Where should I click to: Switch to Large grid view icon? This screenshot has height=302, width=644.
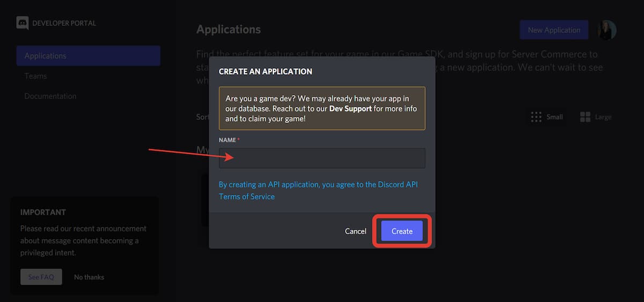[x=585, y=117]
